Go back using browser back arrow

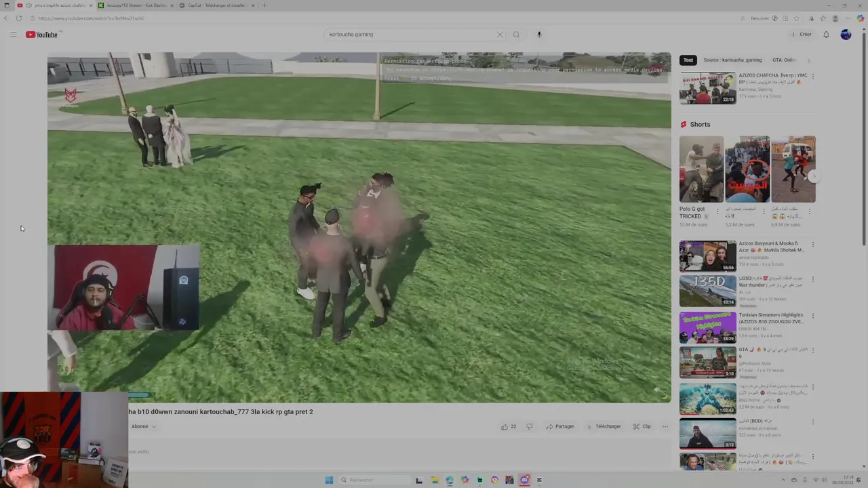[7, 18]
